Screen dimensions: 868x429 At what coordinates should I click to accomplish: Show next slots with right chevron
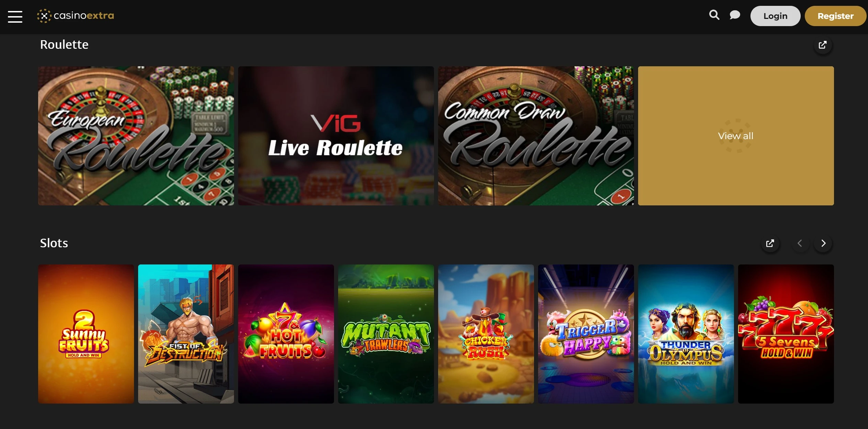823,244
